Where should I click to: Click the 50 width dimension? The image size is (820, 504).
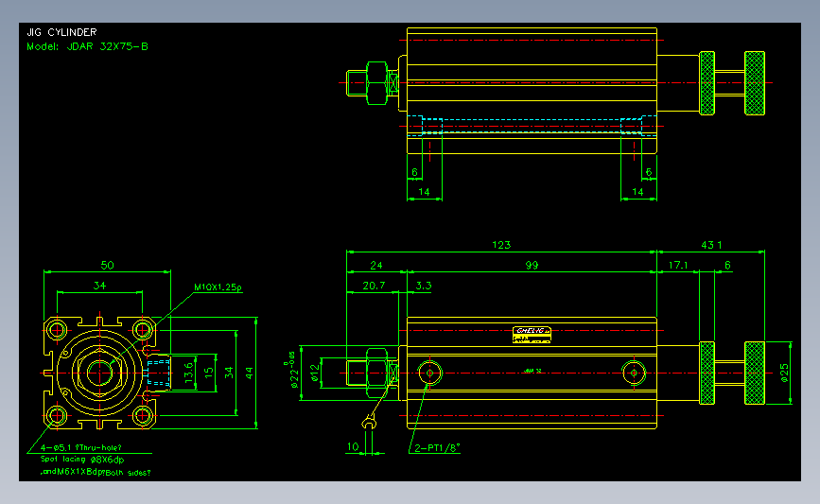107,265
